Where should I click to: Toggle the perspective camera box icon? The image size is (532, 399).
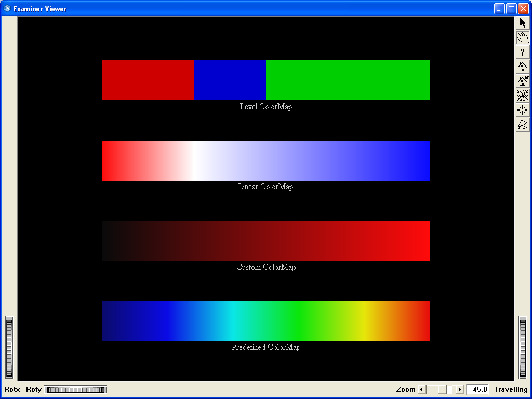pos(523,125)
